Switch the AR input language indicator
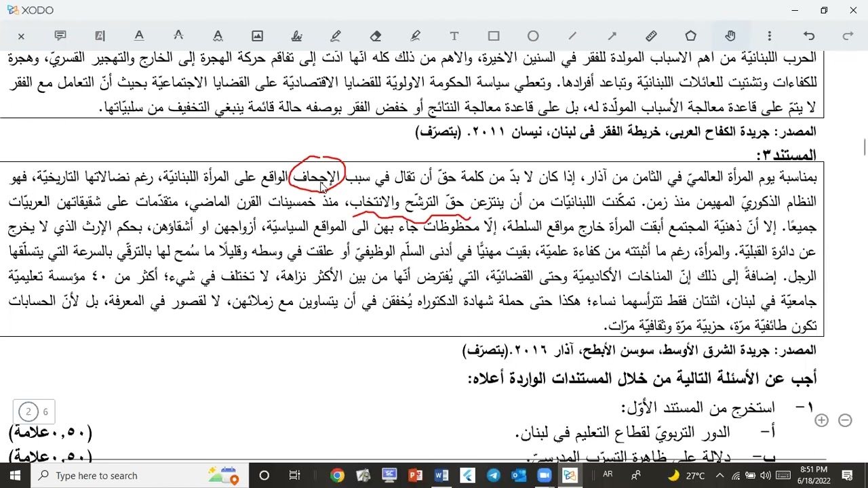 coord(608,475)
